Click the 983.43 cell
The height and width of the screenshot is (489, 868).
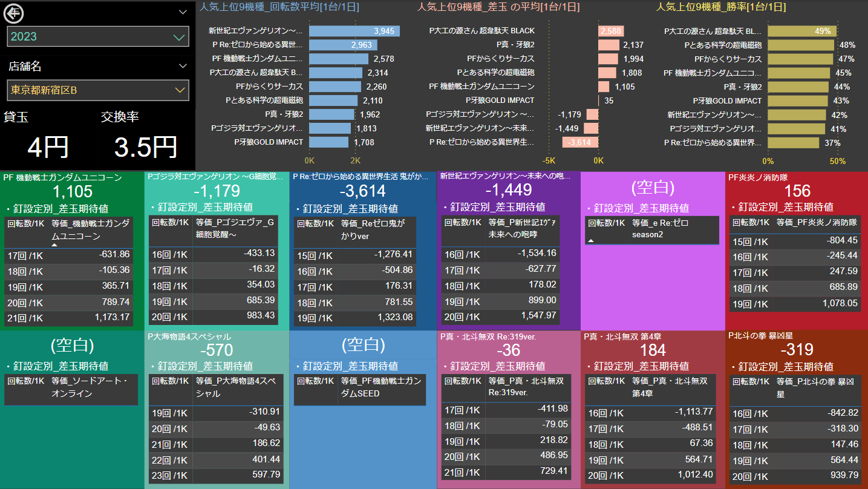(261, 315)
